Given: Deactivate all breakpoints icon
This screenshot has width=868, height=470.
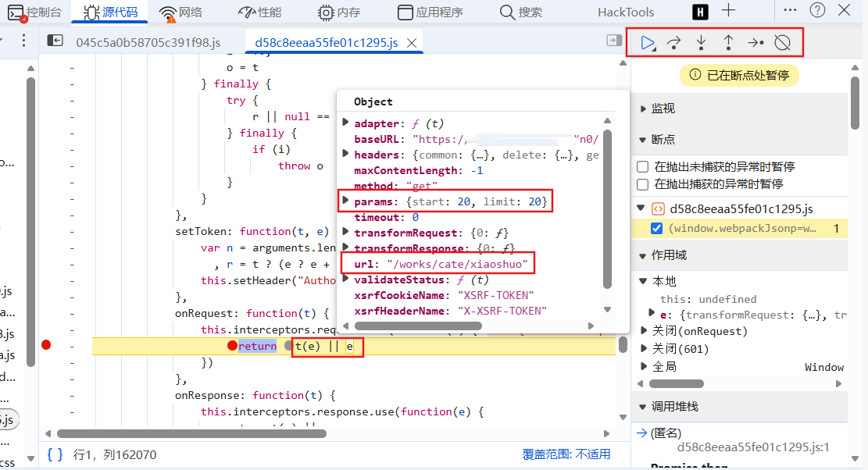Looking at the screenshot, I should 782,43.
